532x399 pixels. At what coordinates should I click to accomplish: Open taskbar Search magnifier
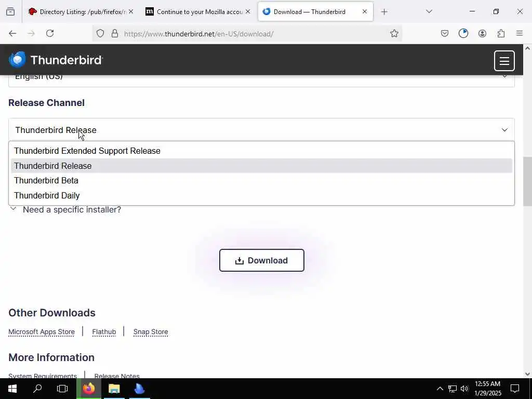tap(37, 389)
